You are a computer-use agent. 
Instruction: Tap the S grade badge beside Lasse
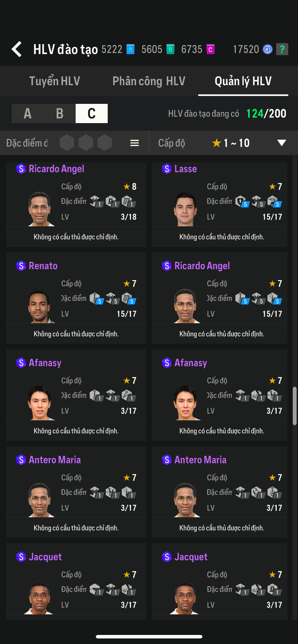(x=167, y=169)
